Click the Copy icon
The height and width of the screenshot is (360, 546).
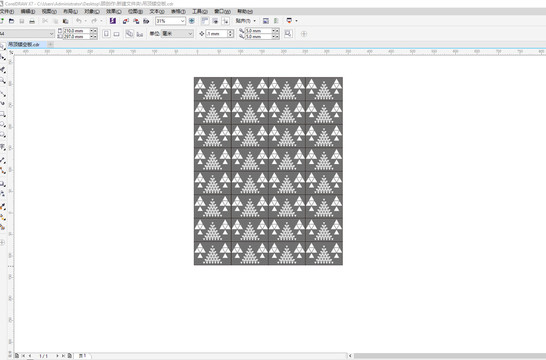55,21
